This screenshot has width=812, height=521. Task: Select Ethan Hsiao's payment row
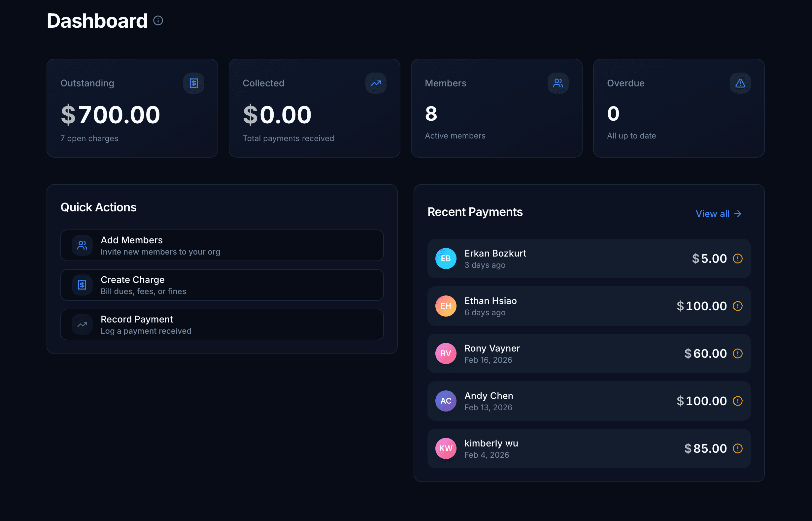(x=589, y=306)
